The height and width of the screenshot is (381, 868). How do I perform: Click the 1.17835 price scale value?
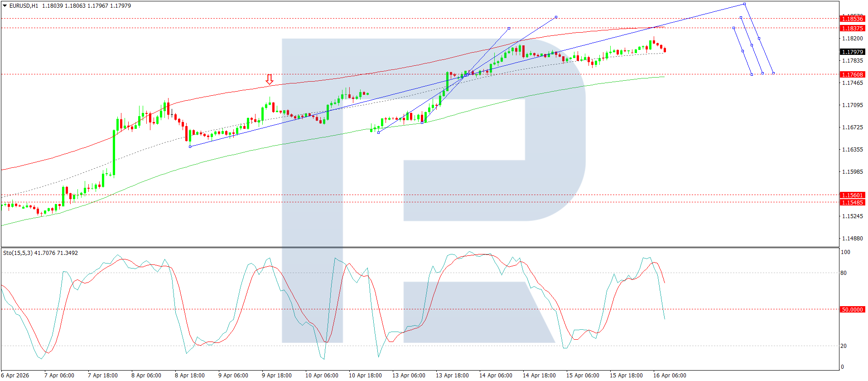(852, 61)
